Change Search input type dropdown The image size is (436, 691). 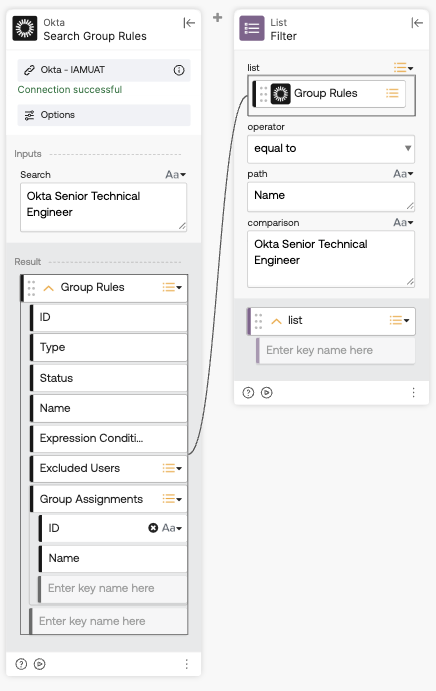click(x=175, y=175)
